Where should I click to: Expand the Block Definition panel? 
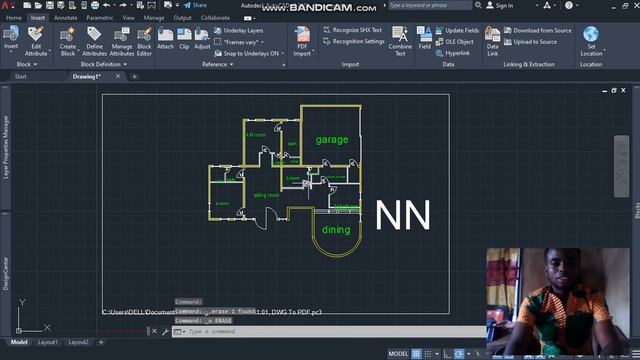104,64
